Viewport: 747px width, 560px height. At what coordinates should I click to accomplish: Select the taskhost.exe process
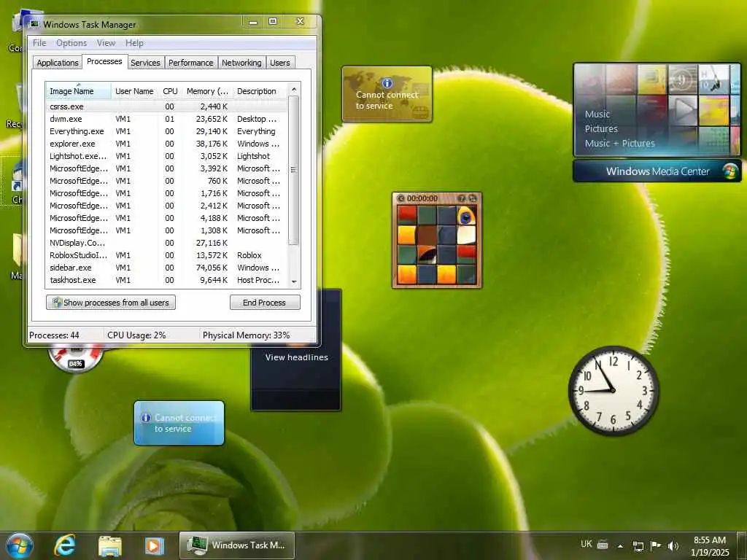166,280
